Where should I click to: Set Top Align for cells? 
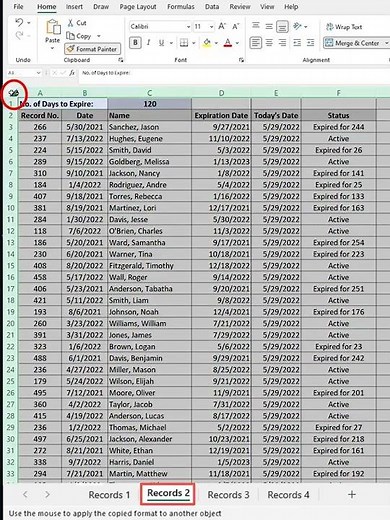click(256, 26)
